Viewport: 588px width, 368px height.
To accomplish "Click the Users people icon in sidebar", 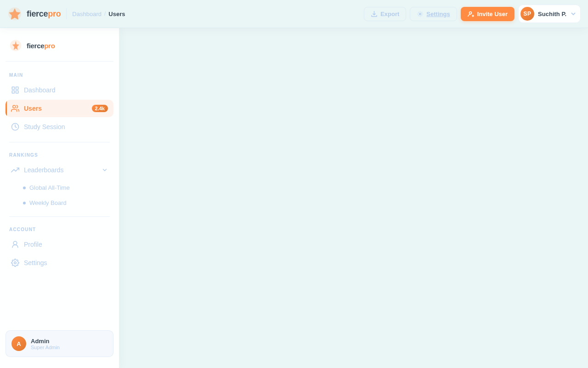I will [15, 108].
